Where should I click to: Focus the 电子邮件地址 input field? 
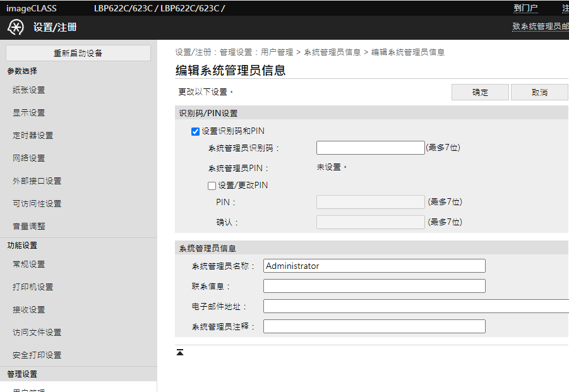(416, 306)
